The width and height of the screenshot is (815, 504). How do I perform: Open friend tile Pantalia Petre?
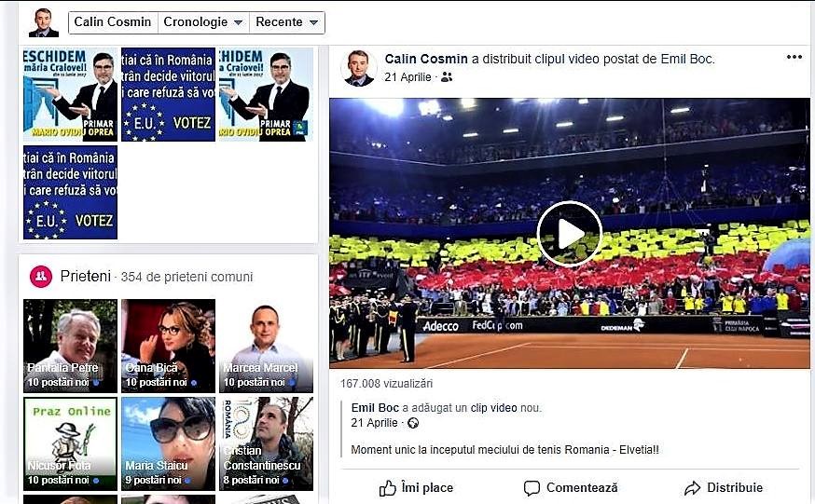(70, 346)
